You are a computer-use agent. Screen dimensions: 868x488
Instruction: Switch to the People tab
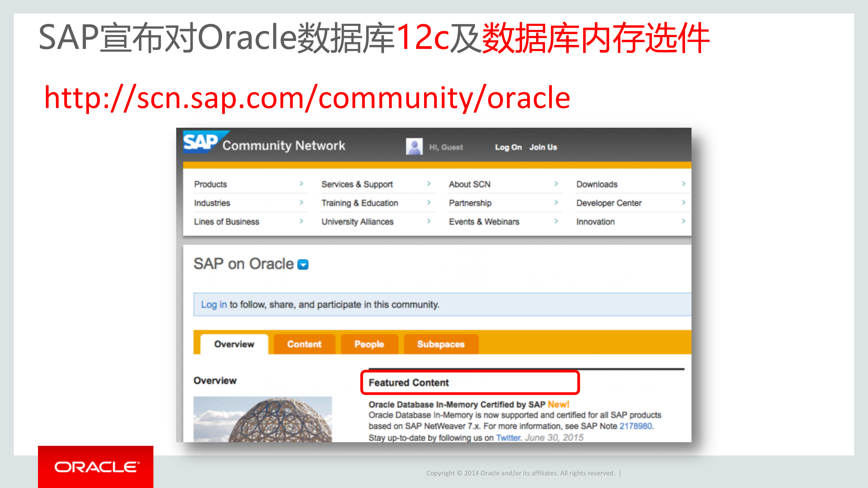(369, 344)
